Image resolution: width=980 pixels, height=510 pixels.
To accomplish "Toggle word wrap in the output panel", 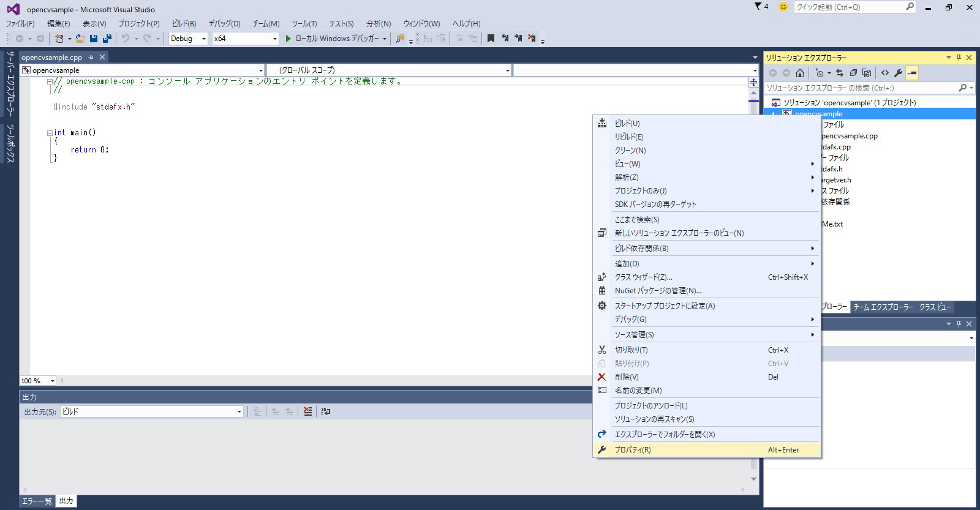I will [326, 411].
